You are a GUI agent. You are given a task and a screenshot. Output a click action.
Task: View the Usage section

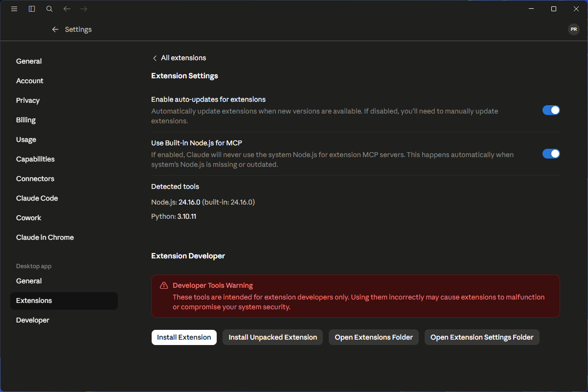click(x=64, y=139)
